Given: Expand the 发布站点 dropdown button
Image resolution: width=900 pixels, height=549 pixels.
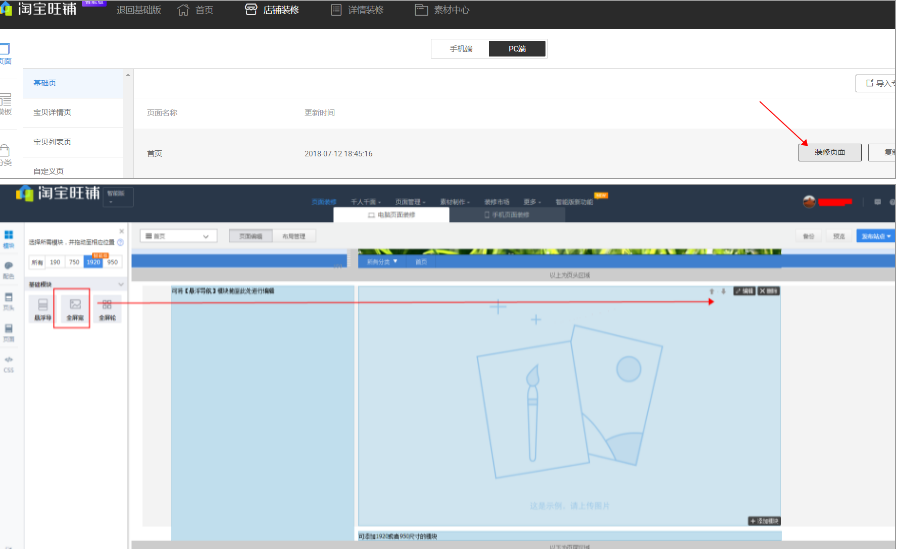Looking at the screenshot, I should [x=874, y=236].
